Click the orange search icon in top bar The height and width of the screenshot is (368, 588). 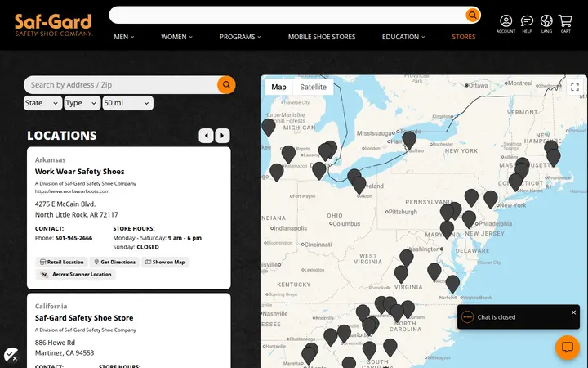473,15
